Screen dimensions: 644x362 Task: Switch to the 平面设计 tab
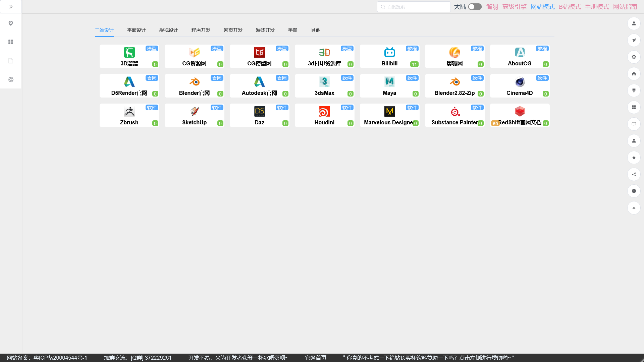point(136,30)
